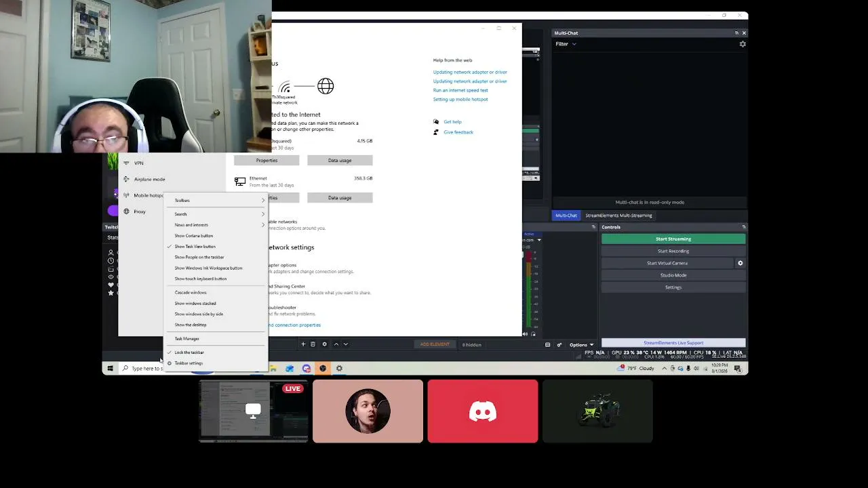Viewport: 868px width, 488px height.
Task: Click the Give feedback icon
Action: coord(436,132)
